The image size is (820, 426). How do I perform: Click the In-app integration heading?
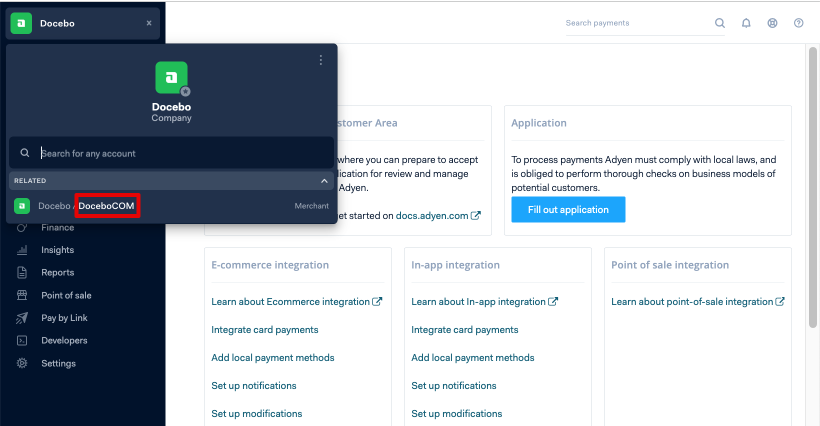point(455,265)
